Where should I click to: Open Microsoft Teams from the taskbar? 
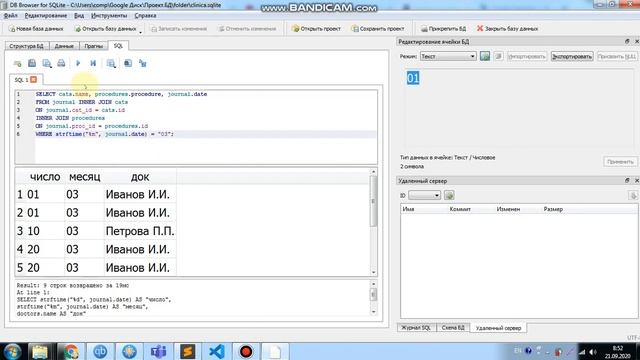pos(158,351)
